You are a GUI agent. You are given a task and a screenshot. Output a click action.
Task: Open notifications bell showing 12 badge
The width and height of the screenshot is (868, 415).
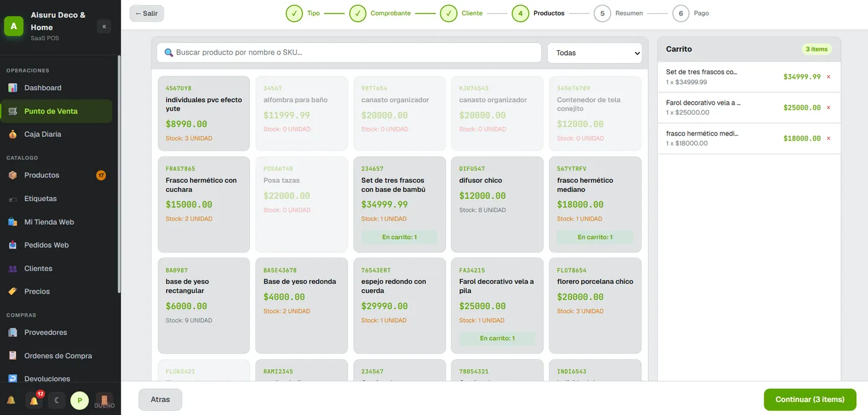[x=34, y=401]
